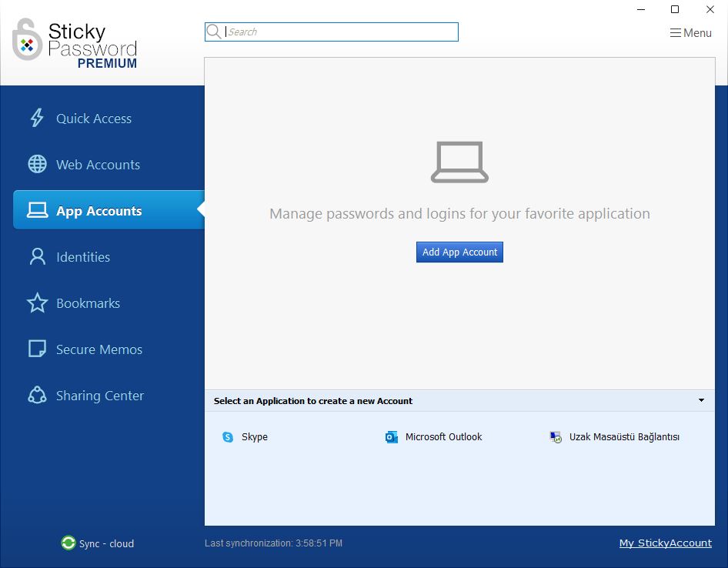Open the Bookmarks section
Viewport: 728px width, 568px height.
[88, 303]
